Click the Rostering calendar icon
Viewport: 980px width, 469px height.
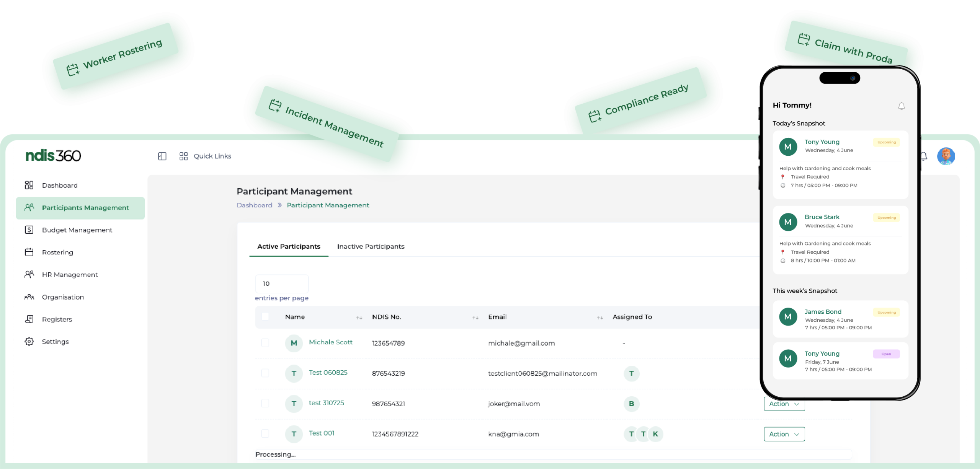coord(29,252)
